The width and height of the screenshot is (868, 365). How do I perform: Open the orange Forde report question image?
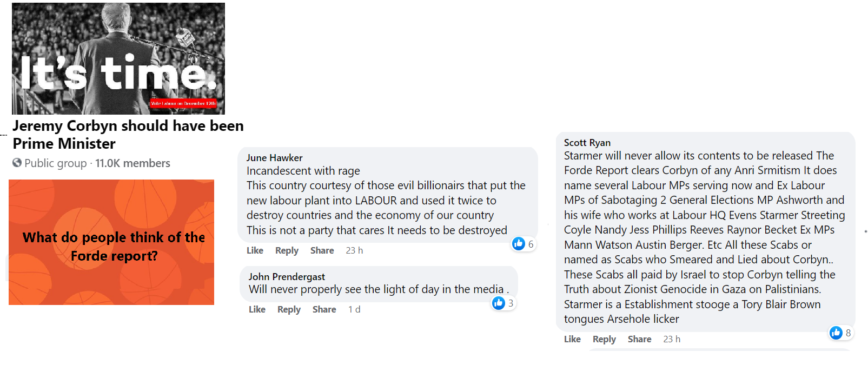point(111,242)
